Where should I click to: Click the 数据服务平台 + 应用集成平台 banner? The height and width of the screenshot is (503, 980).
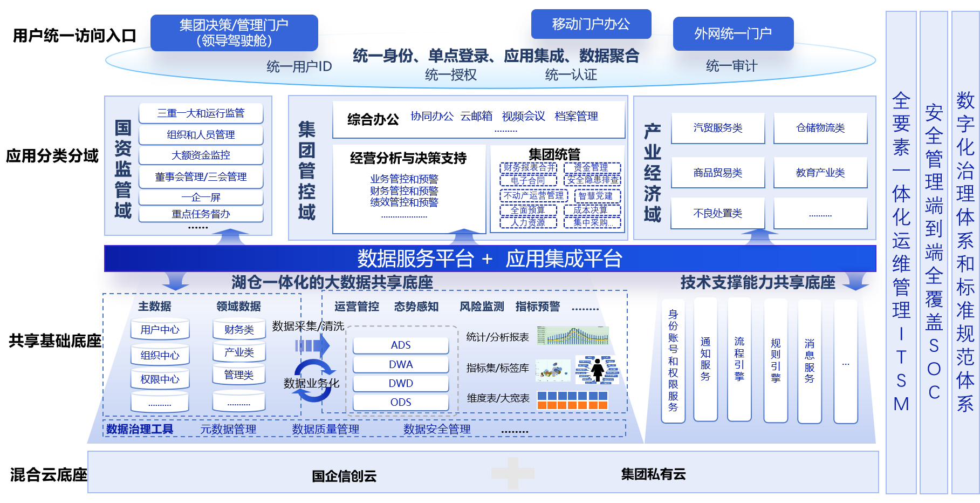click(x=490, y=259)
